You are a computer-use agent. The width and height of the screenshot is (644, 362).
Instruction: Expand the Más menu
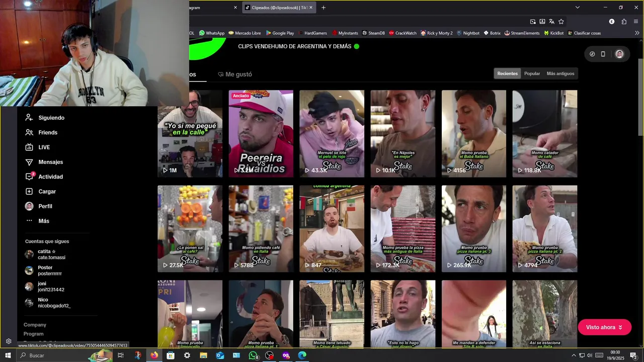(x=37, y=221)
